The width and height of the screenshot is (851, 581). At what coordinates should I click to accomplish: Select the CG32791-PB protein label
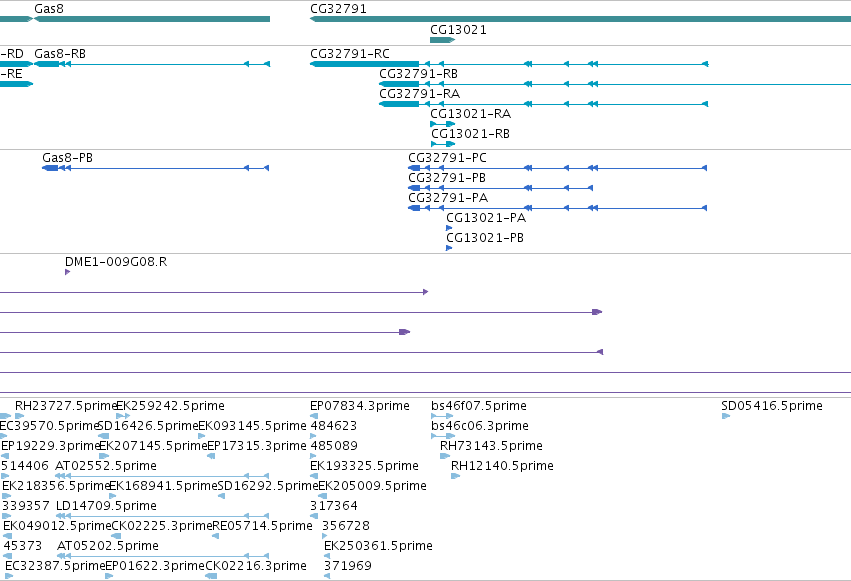coord(447,178)
